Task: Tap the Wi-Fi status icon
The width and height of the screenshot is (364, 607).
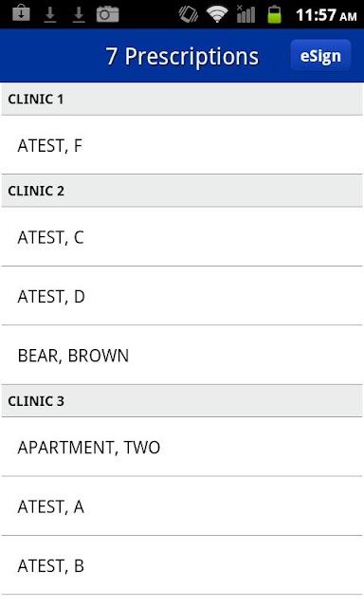Action: coord(217,14)
